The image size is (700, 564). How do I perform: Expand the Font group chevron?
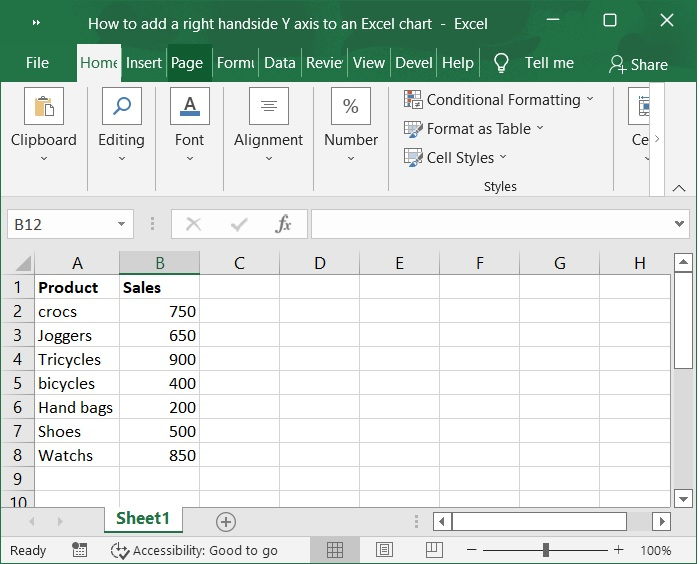pos(190,158)
